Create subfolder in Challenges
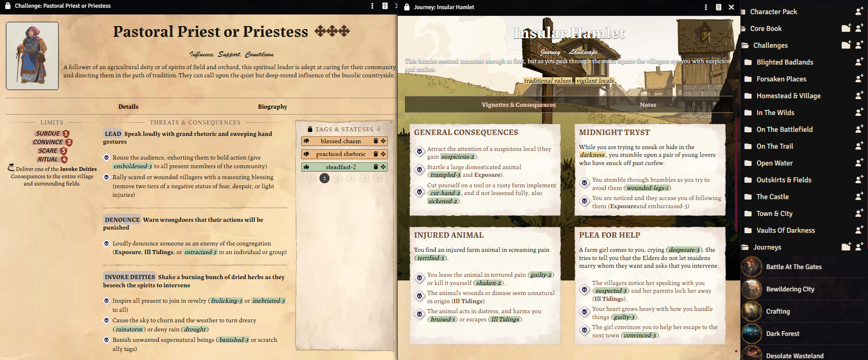Image resolution: width=868 pixels, height=360 pixels. click(x=846, y=45)
